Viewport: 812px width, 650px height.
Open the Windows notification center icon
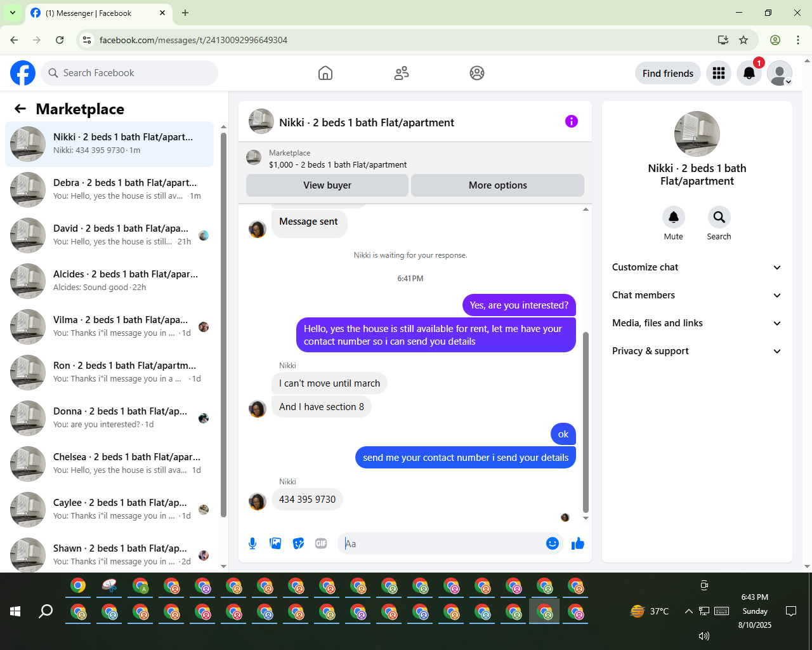pos(791,611)
